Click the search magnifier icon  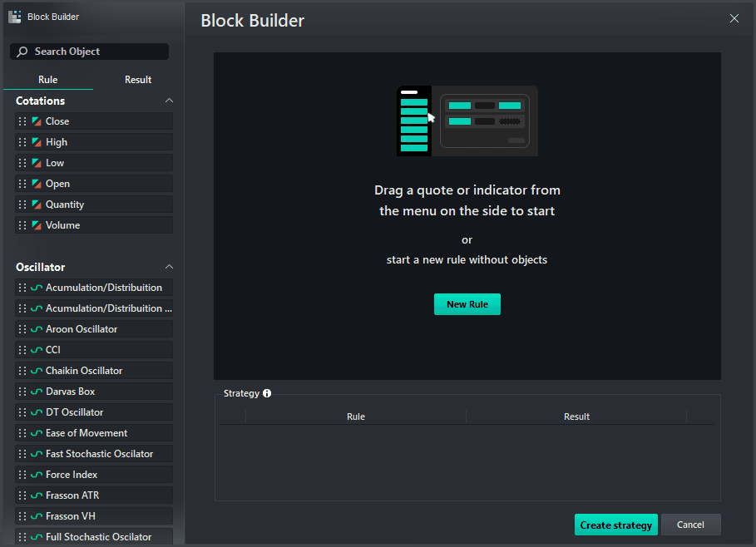[22, 52]
